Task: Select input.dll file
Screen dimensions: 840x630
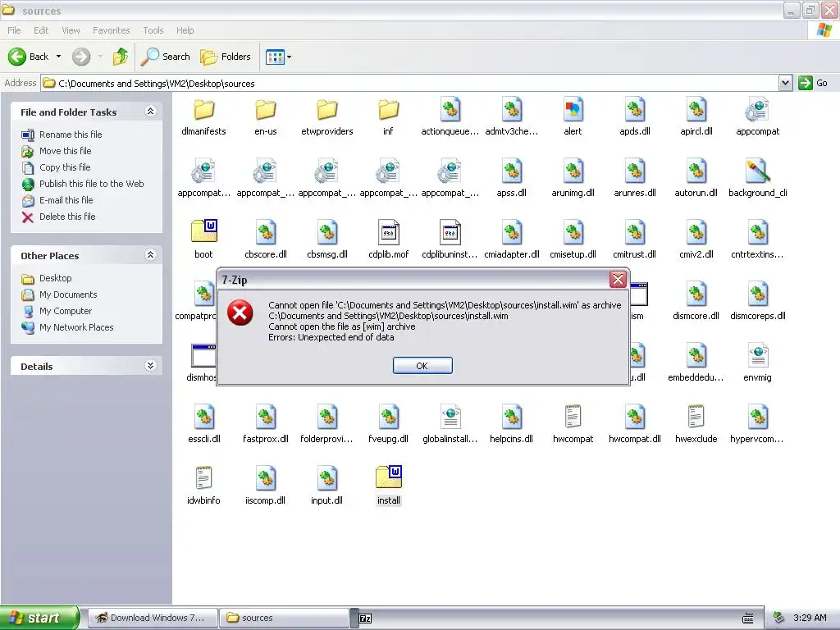Action: tap(326, 487)
